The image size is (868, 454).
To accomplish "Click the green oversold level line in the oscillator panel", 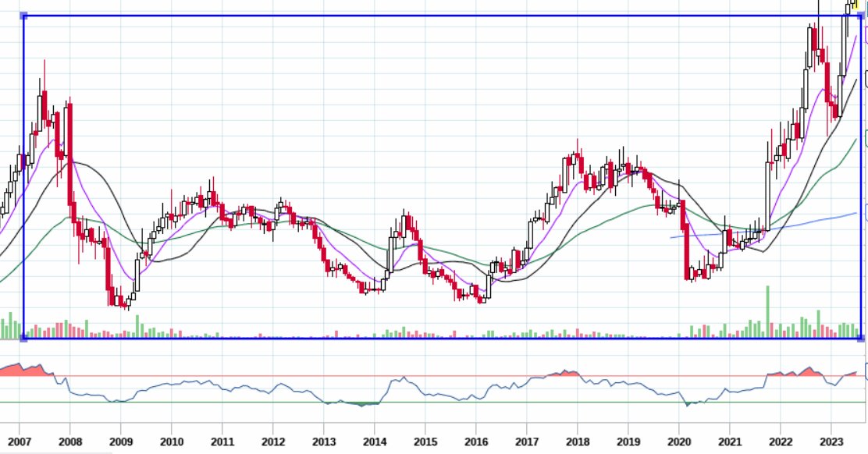I will [x=432, y=402].
